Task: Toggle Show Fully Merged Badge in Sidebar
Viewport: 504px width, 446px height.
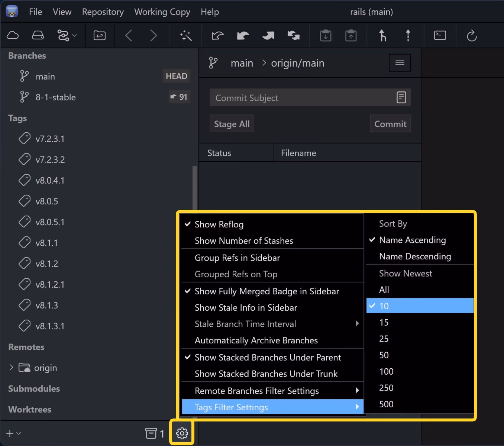Action: 272,291
